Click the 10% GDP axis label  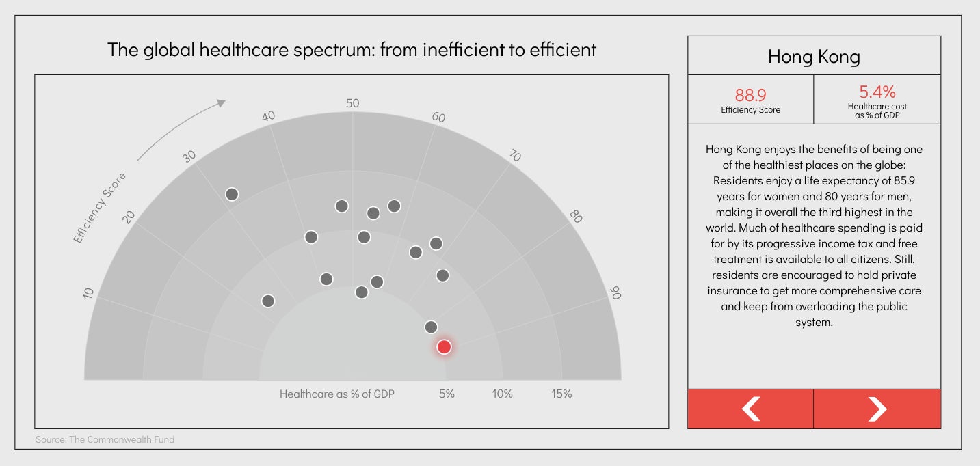tap(503, 394)
